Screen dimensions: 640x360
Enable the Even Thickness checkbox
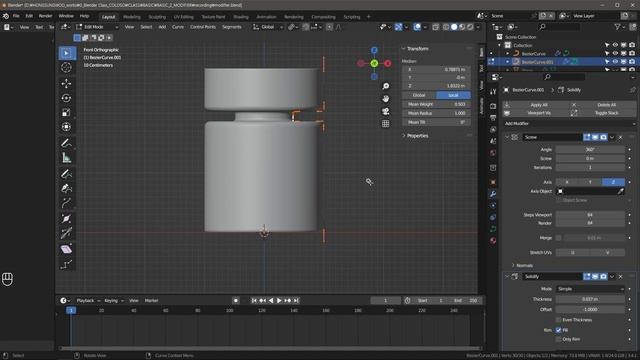click(x=558, y=320)
